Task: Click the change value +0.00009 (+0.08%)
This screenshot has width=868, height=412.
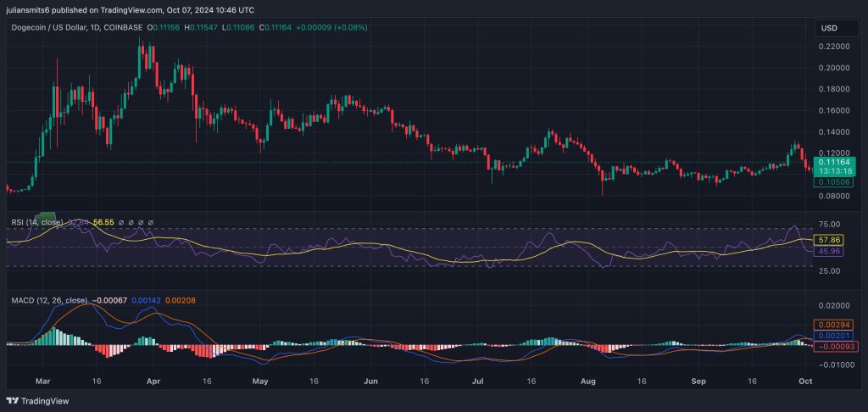Action: pos(331,27)
